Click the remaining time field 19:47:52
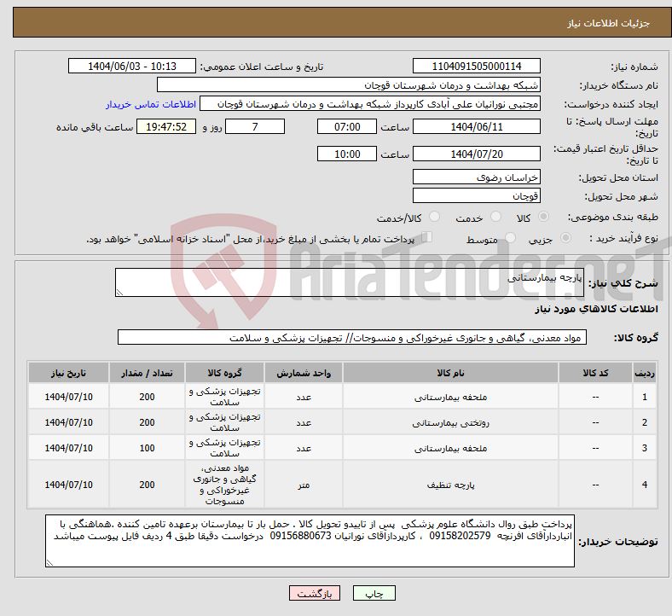The height and width of the screenshot is (616, 672). (166, 126)
